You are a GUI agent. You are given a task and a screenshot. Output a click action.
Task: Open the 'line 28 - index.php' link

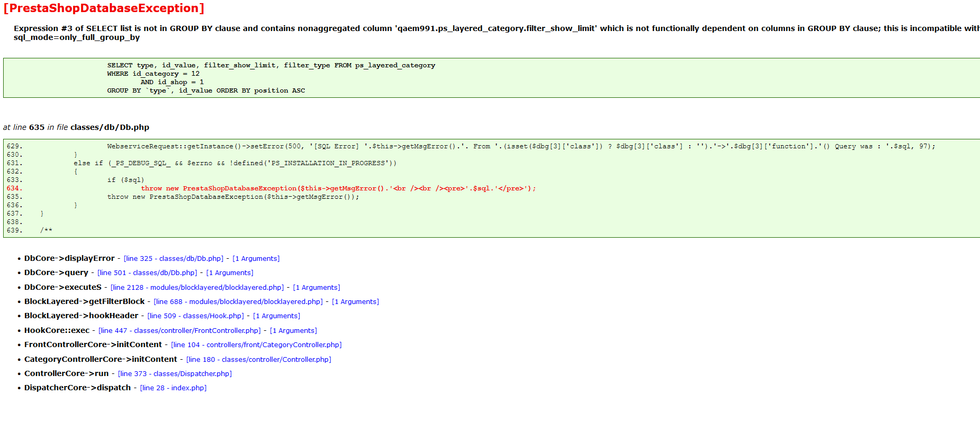click(x=173, y=388)
